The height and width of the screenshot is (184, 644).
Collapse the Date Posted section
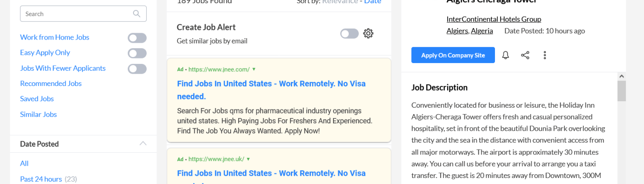tap(143, 144)
